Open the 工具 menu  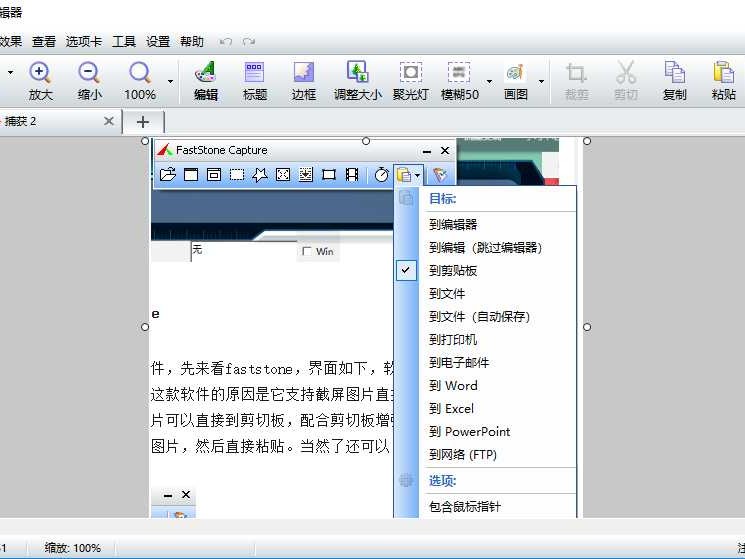[x=124, y=42]
